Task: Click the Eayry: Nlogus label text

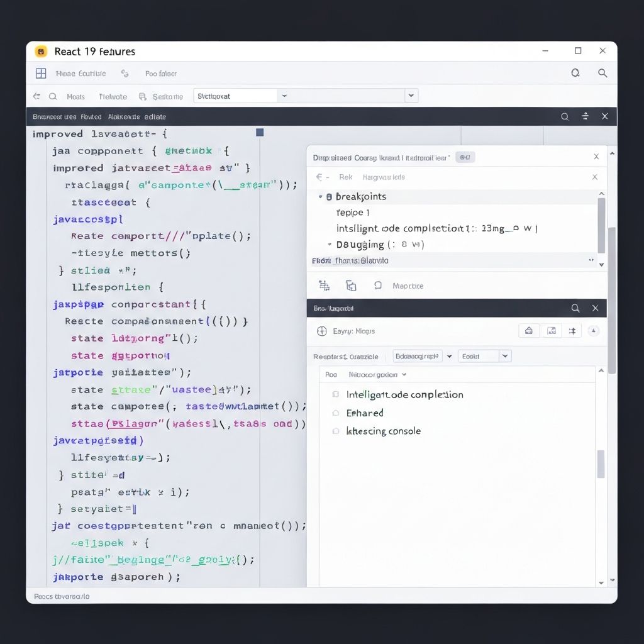Action: point(353,331)
